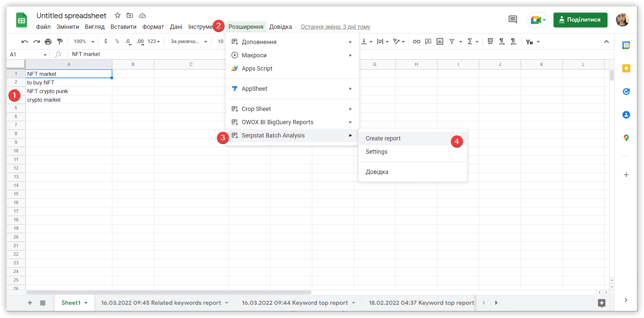The image size is (644, 318).
Task: Open comment history icon
Action: (x=513, y=20)
